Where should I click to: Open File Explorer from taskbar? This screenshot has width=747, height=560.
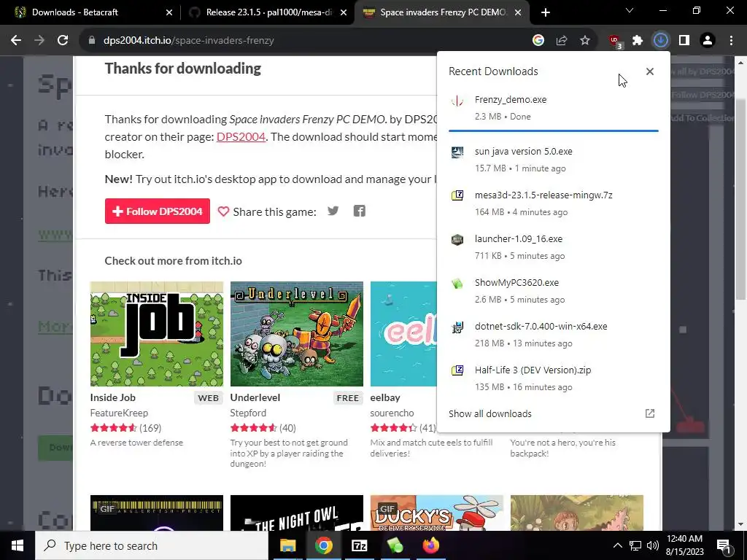click(x=287, y=545)
